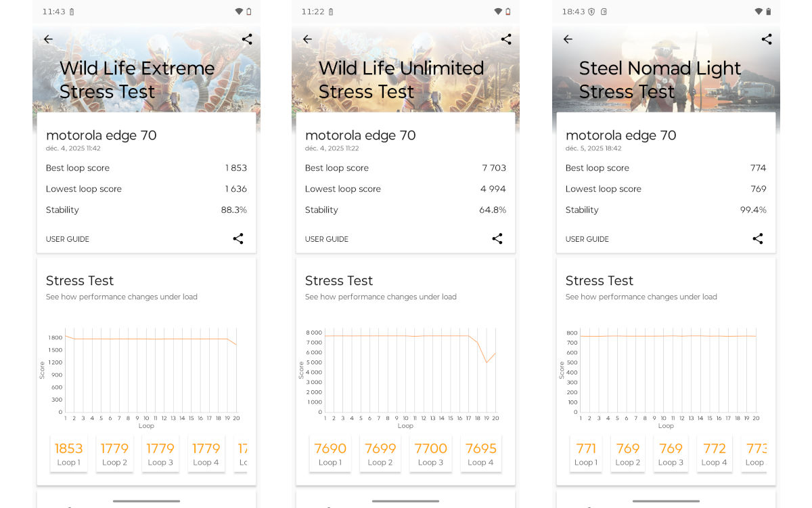Select Loop 1 tile with score 1853
This screenshot has width=812, height=508.
(x=68, y=454)
